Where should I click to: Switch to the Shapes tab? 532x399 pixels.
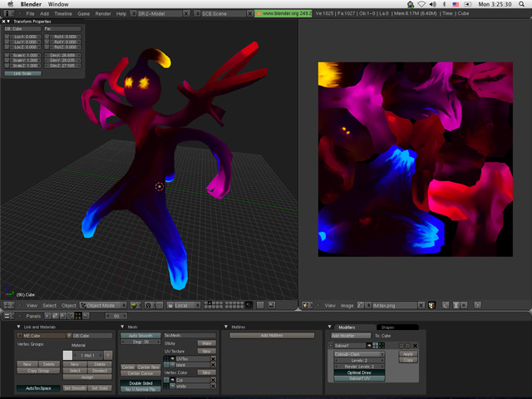click(387, 327)
